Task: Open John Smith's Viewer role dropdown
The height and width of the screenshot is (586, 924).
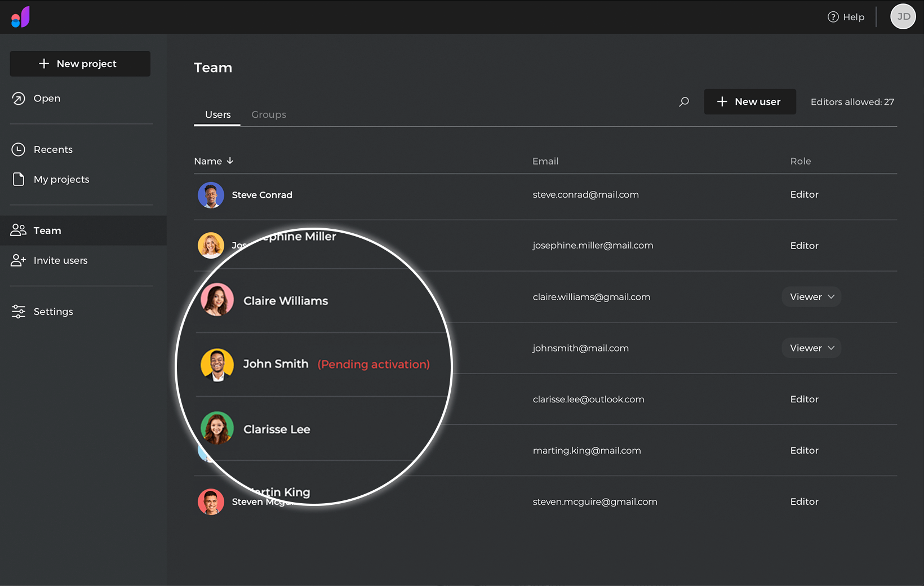Action: point(811,348)
